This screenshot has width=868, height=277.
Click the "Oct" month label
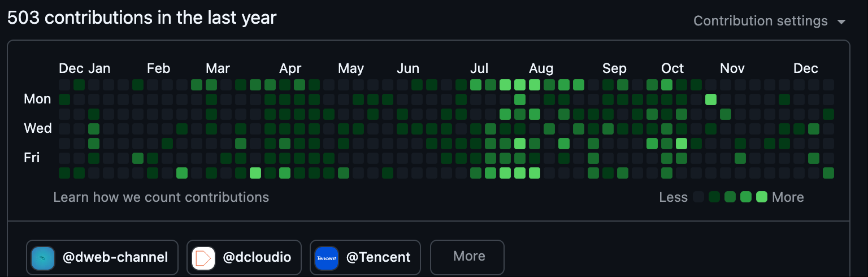click(x=672, y=69)
